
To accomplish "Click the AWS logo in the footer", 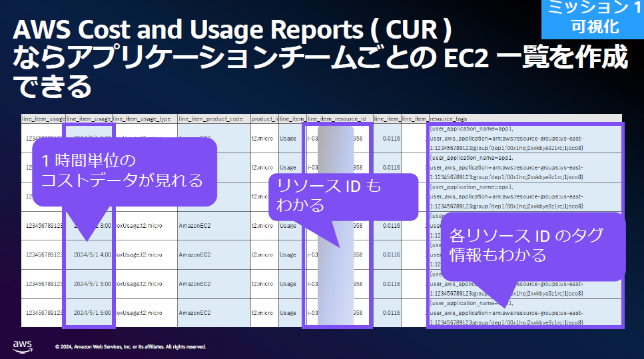I will coord(23,346).
